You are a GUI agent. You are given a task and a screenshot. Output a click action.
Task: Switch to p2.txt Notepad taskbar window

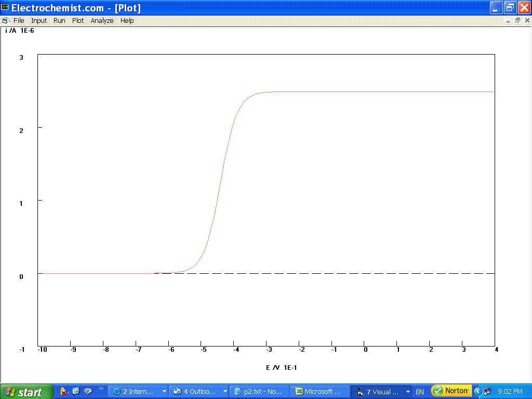[260, 392]
